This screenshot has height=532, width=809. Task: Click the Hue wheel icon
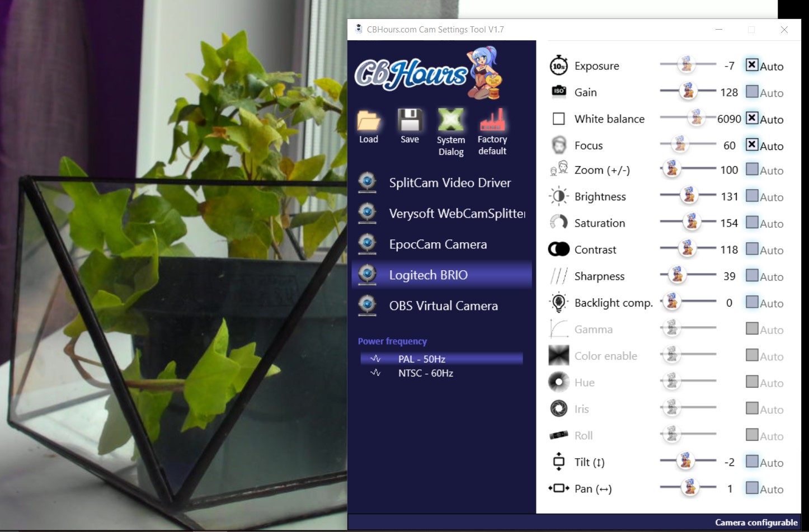558,382
